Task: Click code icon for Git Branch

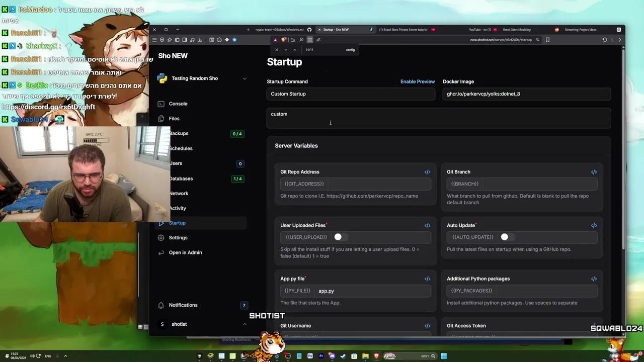Action: (x=594, y=172)
